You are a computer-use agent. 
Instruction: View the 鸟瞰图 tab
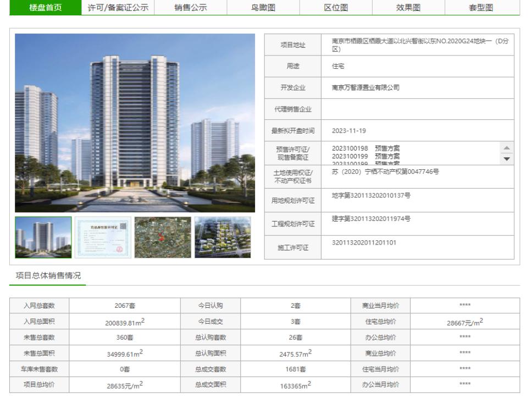point(263,8)
